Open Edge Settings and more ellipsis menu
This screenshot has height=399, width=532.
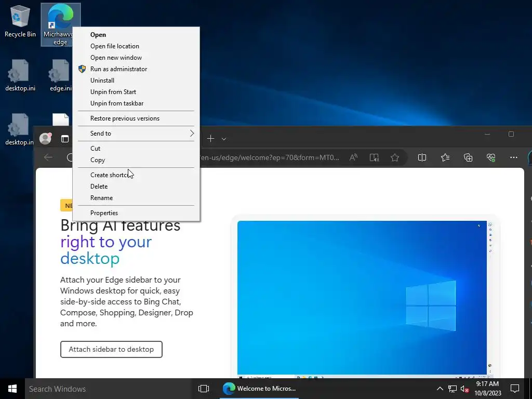(514, 157)
